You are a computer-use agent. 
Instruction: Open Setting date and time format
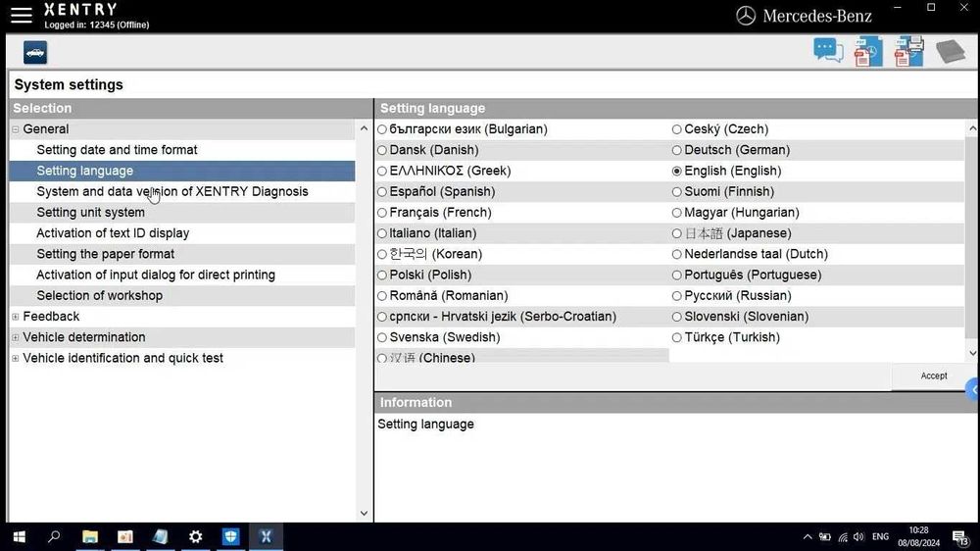pos(117,150)
